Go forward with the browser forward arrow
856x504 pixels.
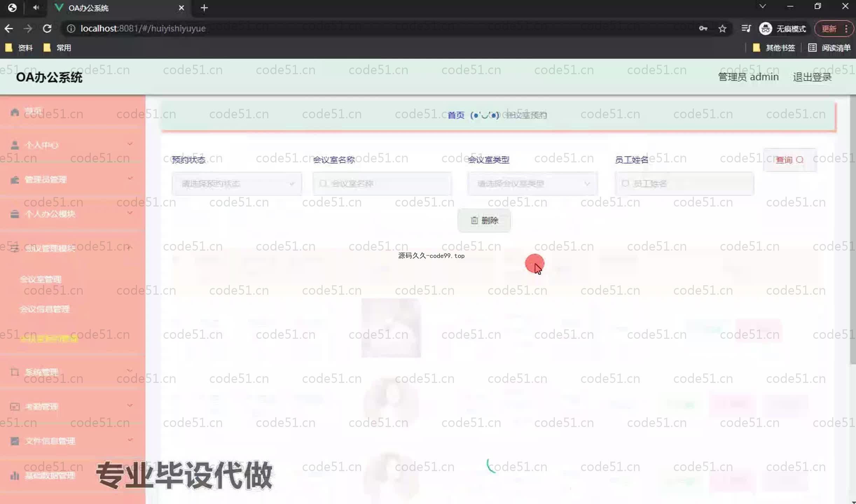[x=28, y=28]
